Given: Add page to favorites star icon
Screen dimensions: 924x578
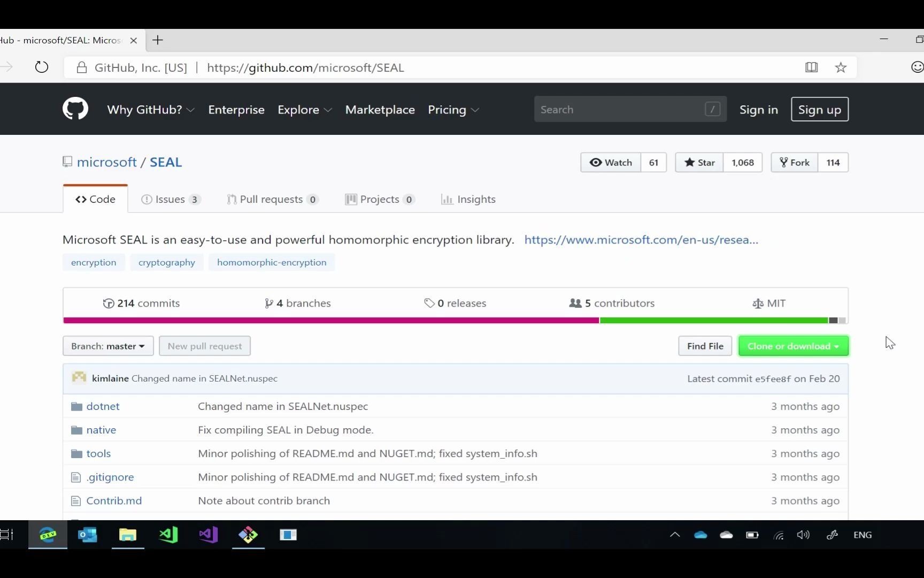Looking at the screenshot, I should (x=841, y=67).
